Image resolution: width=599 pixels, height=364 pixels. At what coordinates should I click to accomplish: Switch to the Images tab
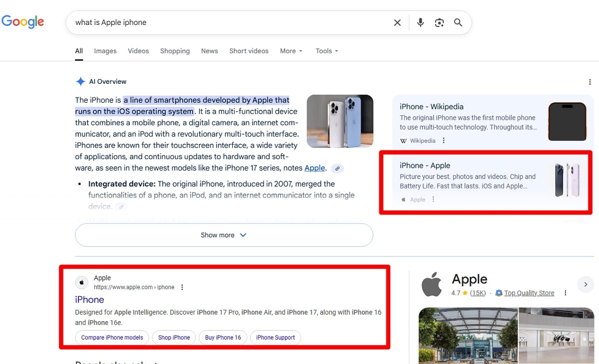tap(105, 51)
